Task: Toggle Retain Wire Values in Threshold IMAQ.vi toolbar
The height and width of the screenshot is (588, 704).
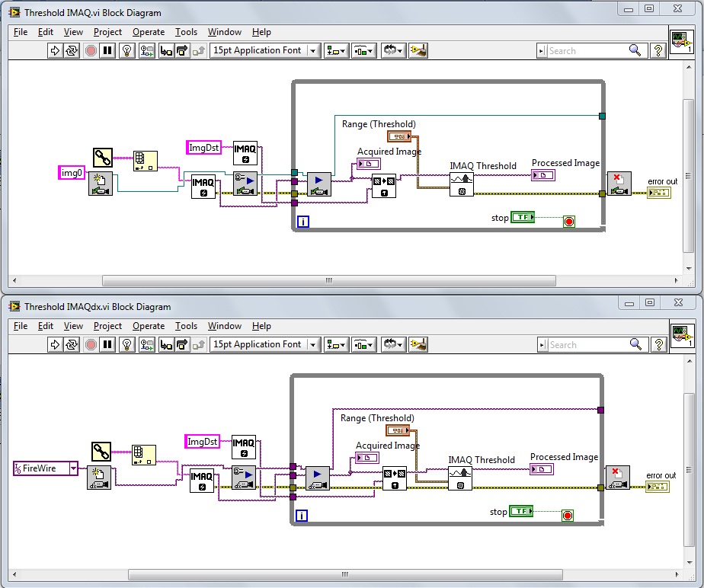Action: tap(146, 50)
